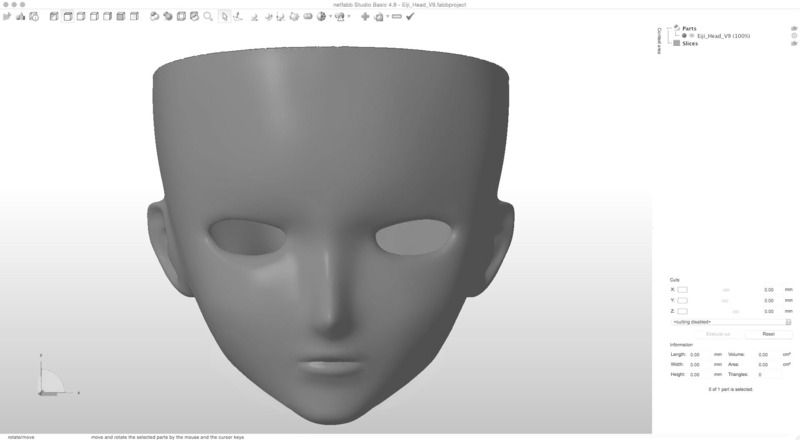Click the Length value in Information
The image size is (800, 440).
click(695, 355)
